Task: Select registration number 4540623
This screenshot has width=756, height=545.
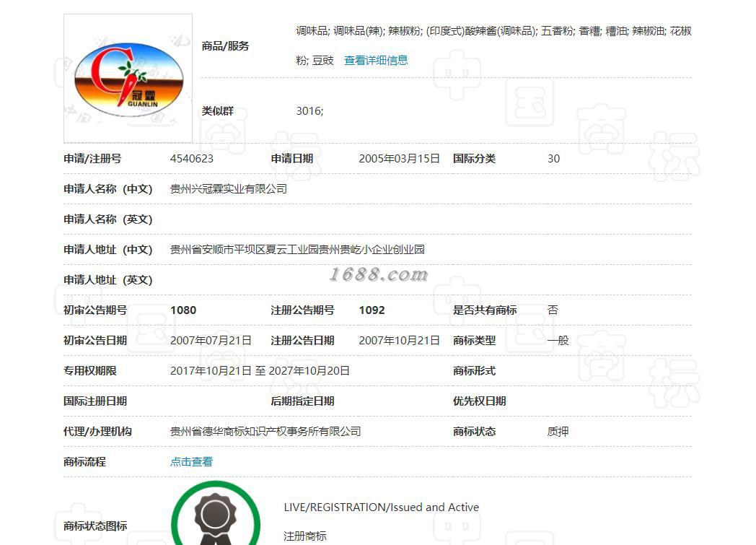Action: coord(191,159)
